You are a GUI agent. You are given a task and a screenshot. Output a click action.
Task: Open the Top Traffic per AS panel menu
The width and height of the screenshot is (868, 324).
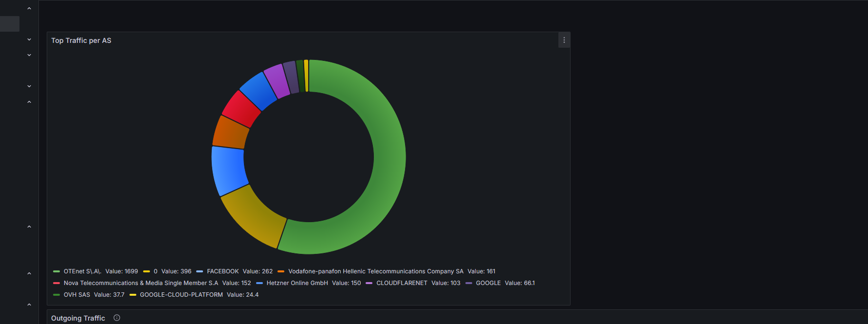click(x=564, y=40)
